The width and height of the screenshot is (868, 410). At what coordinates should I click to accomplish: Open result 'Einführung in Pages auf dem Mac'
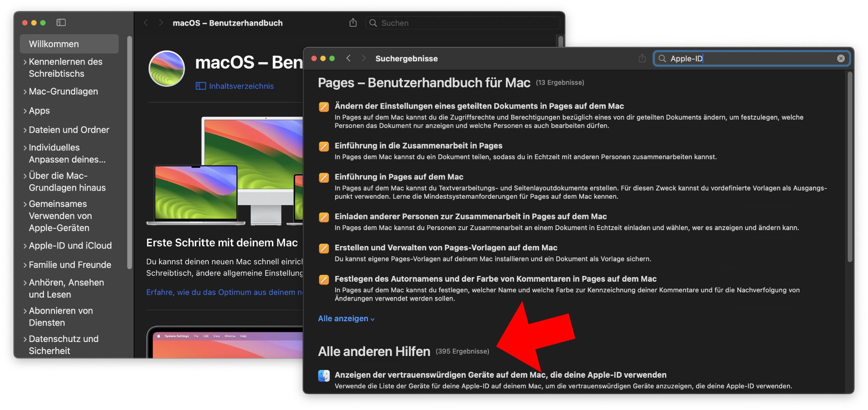(399, 177)
